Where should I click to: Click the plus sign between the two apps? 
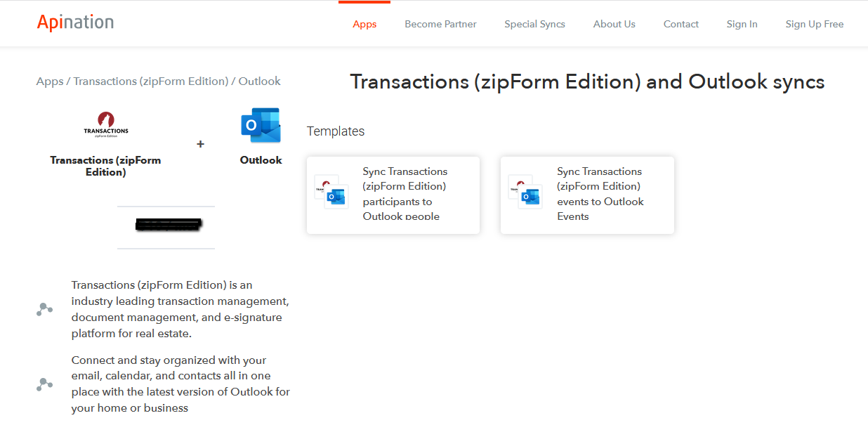tap(200, 144)
